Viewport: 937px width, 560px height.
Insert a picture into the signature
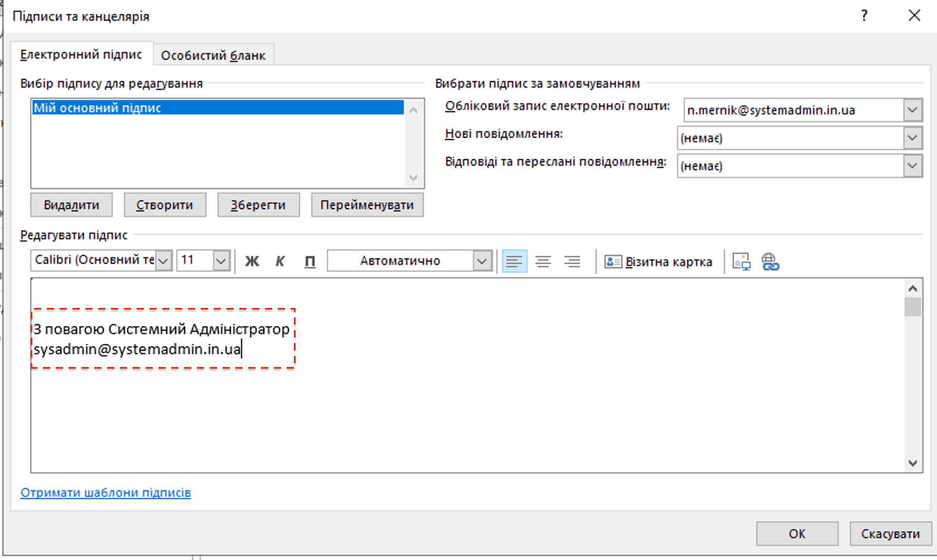pos(741,261)
